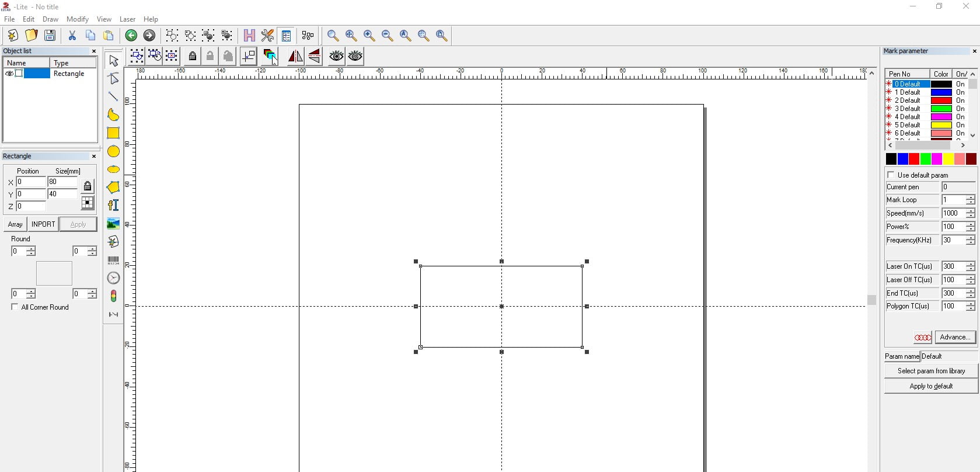
Task: Open the Modify menu
Action: (77, 19)
